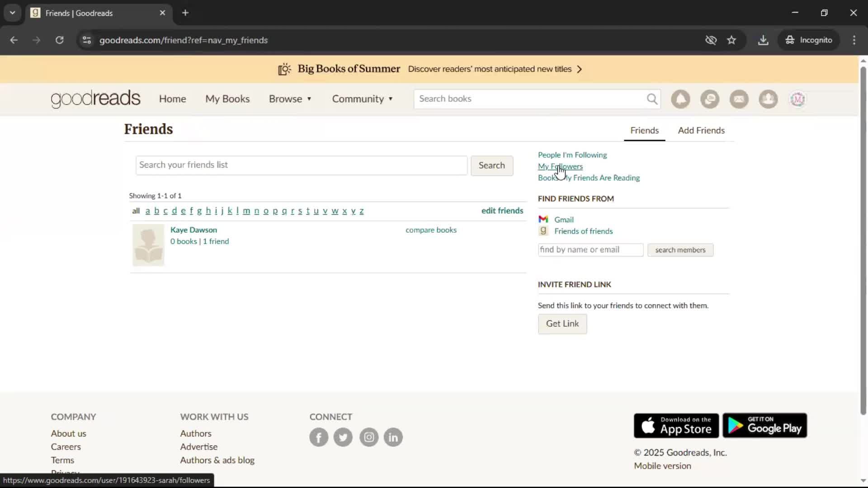Image resolution: width=868 pixels, height=488 pixels.
Task: Open Goodreads Instagram page icon
Action: tap(369, 437)
